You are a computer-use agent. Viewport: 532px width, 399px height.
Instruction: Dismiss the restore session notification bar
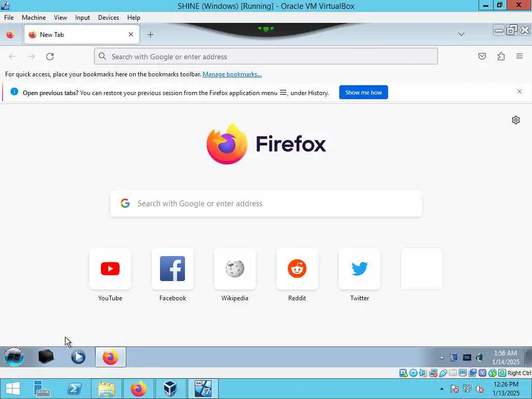point(520,91)
